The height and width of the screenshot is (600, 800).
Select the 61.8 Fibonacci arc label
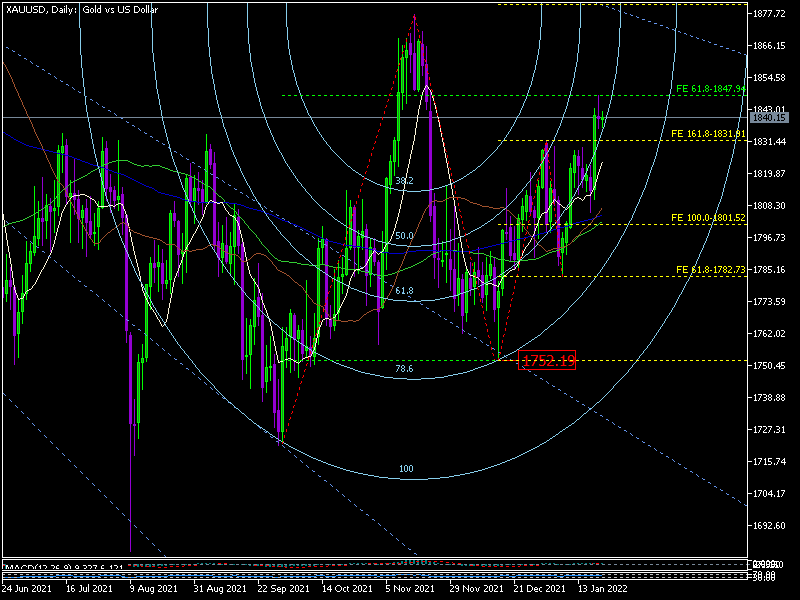coord(404,291)
